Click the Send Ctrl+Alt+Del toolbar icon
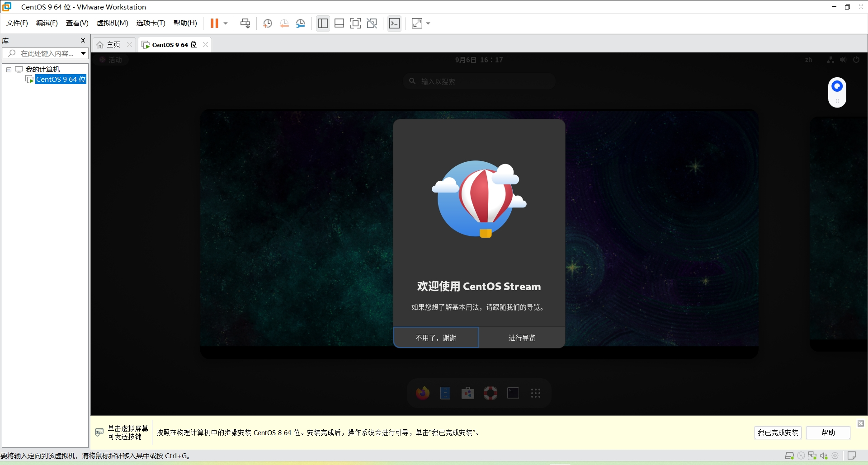This screenshot has height=465, width=868. coord(245,23)
